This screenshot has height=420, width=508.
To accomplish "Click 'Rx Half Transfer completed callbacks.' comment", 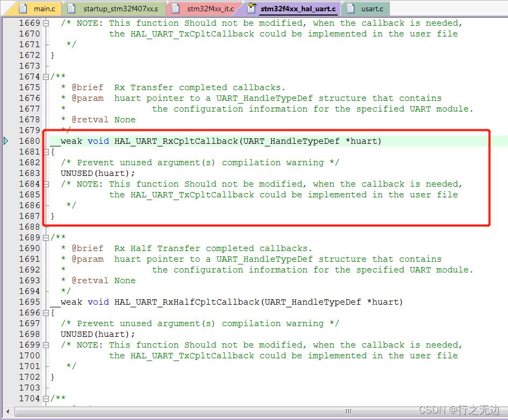I will click(213, 248).
